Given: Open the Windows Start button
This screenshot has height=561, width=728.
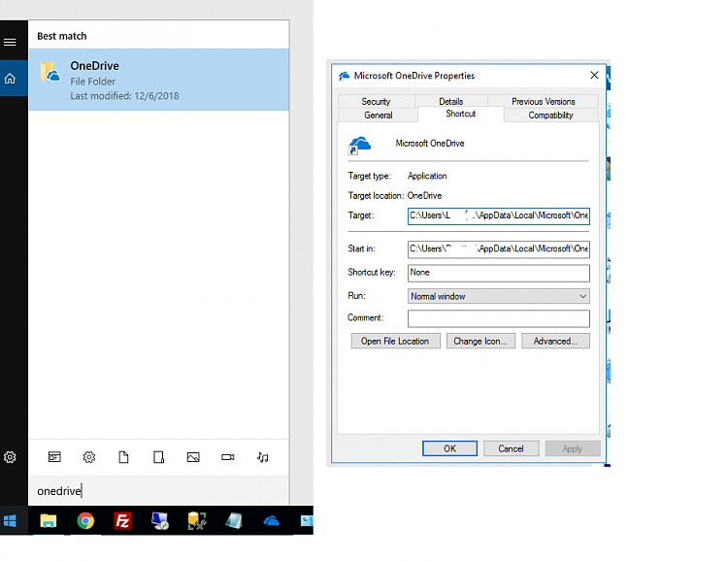Looking at the screenshot, I should (10, 521).
